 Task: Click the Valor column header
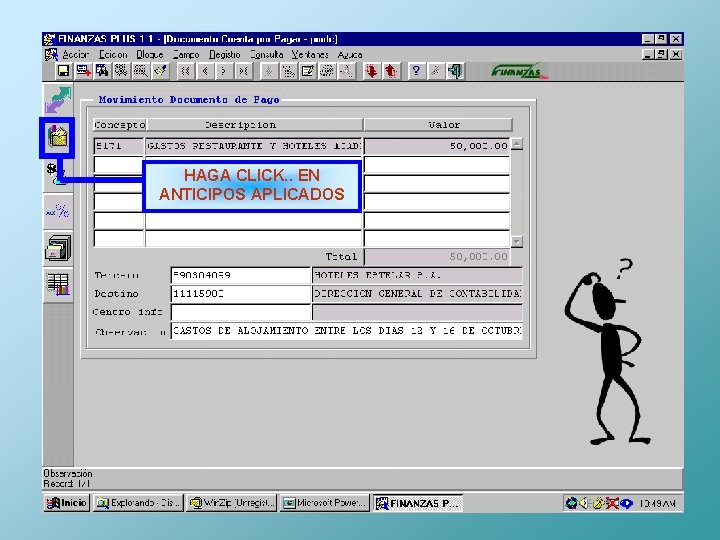(x=438, y=125)
